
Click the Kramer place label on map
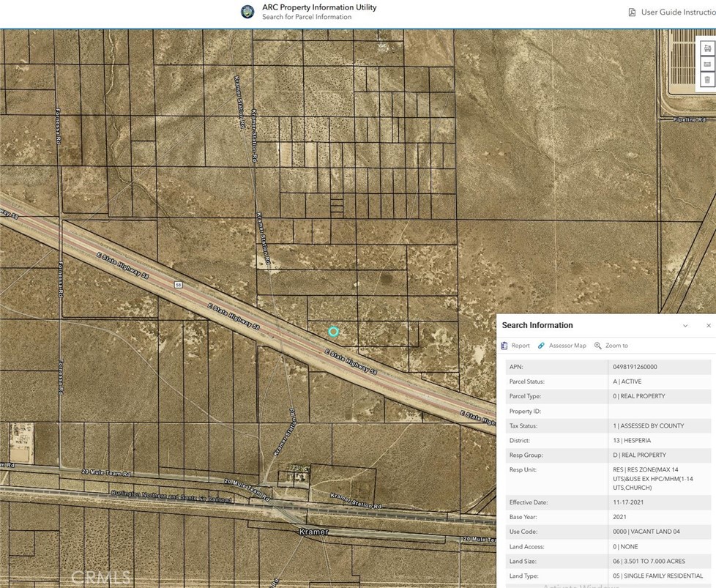click(x=314, y=532)
